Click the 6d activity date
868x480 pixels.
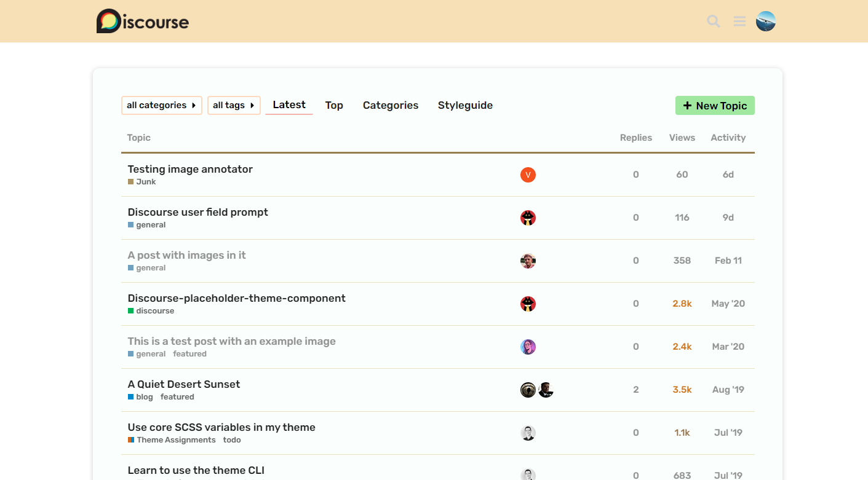coord(728,175)
